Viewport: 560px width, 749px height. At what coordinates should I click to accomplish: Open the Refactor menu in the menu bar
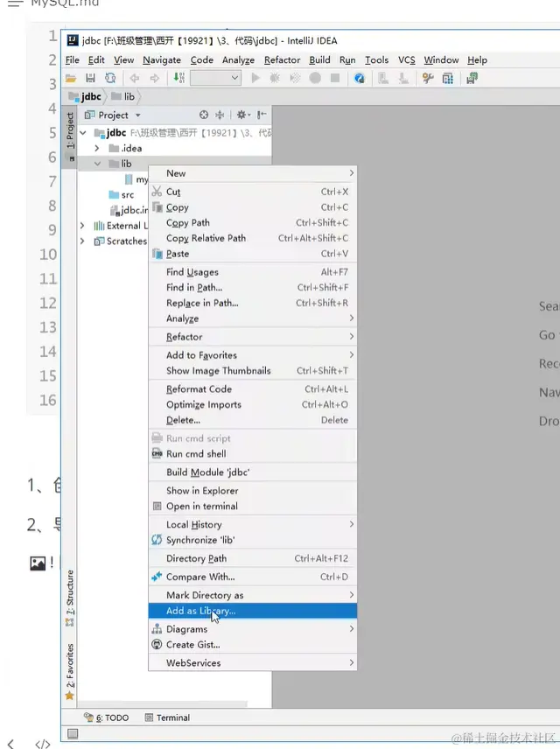[x=282, y=60]
